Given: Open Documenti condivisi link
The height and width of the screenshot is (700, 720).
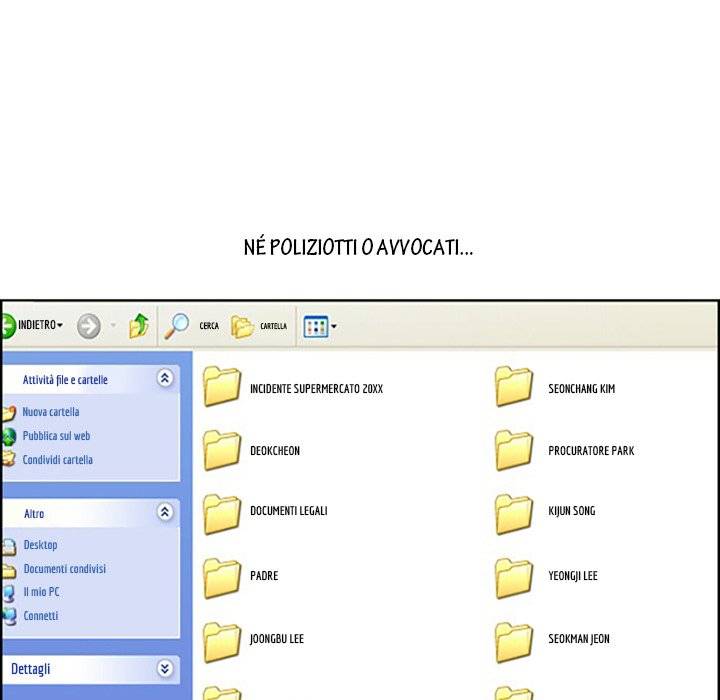Looking at the screenshot, I should click(x=64, y=569).
